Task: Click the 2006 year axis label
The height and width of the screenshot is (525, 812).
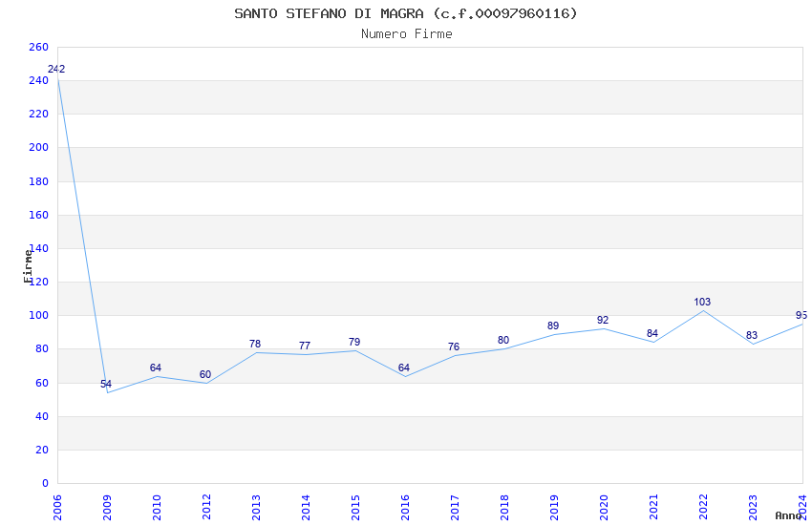Action: pyautogui.click(x=57, y=507)
